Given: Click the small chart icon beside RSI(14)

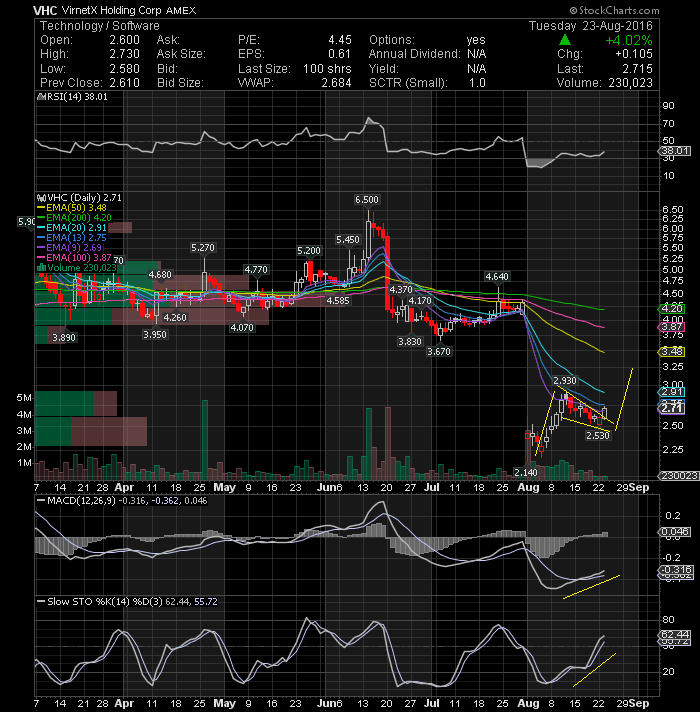Looking at the screenshot, I should [40, 97].
